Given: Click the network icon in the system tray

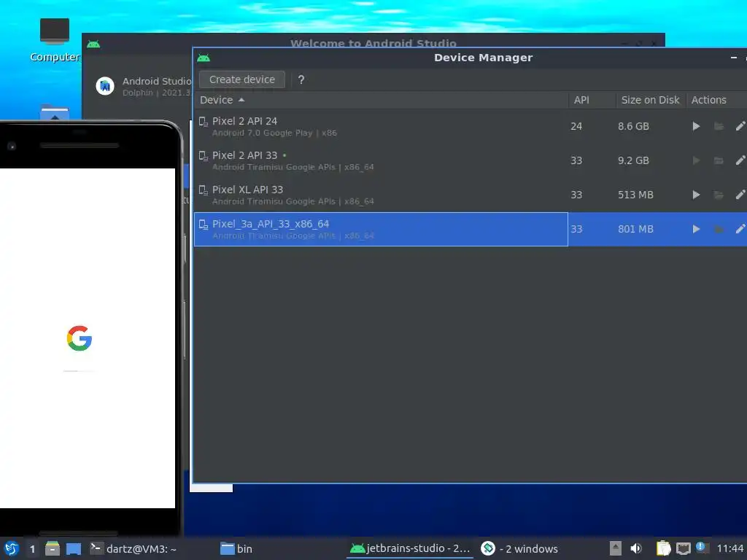Looking at the screenshot, I should click(x=683, y=548).
